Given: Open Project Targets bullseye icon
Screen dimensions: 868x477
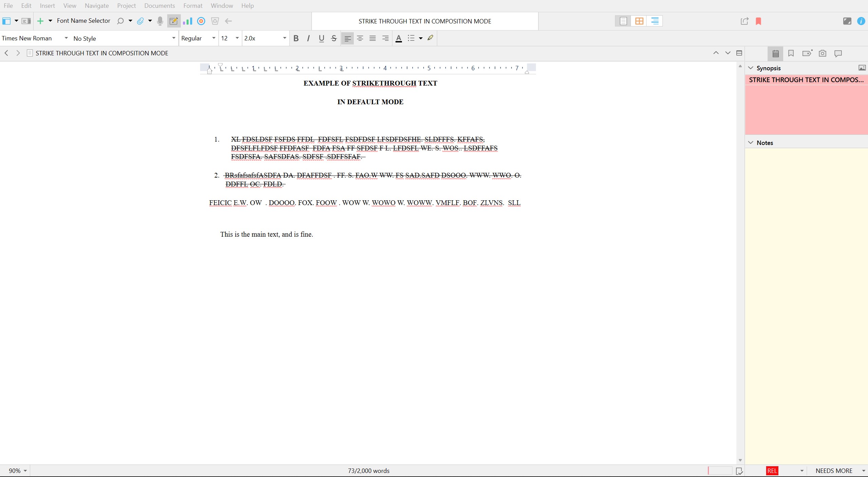Looking at the screenshot, I should click(201, 21).
